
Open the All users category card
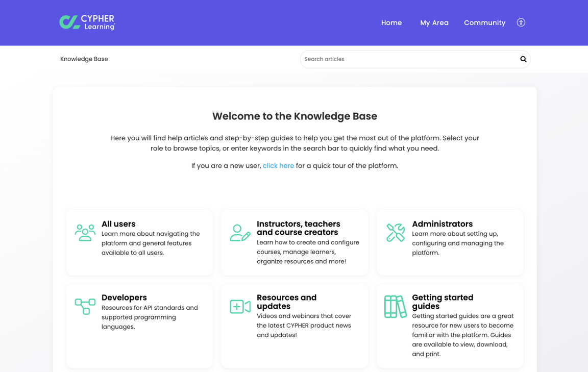(139, 242)
